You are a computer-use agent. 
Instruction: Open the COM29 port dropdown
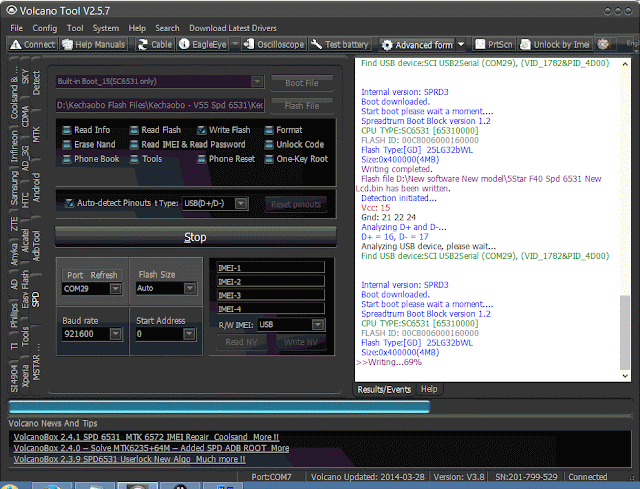click(x=116, y=289)
